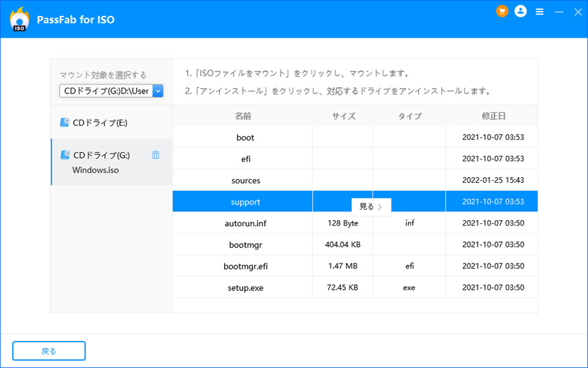Click the 見る popup on support row

tap(371, 207)
